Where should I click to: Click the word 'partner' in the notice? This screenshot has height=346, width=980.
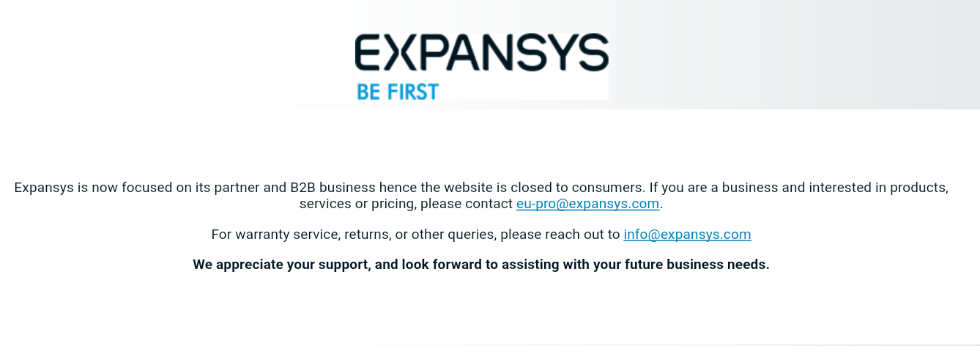tap(237, 188)
